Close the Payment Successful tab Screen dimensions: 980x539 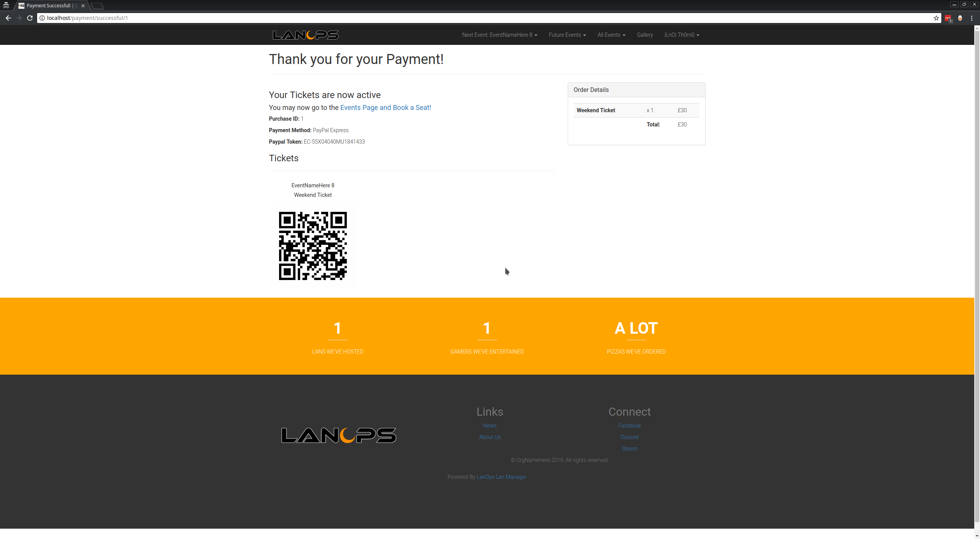[x=83, y=6]
